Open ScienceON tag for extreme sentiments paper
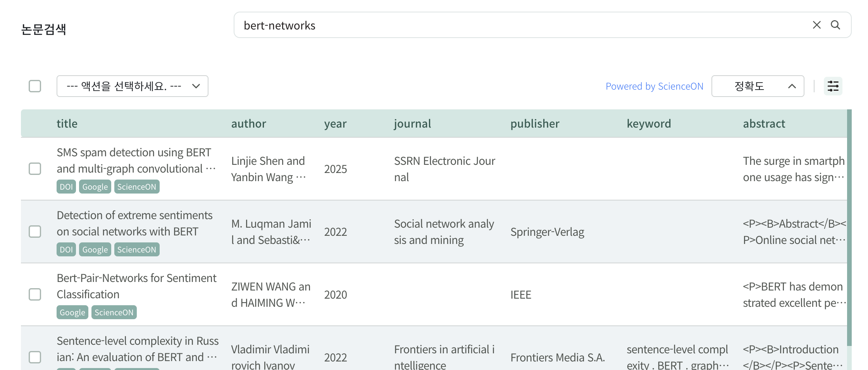This screenshot has width=868, height=370. (x=137, y=249)
